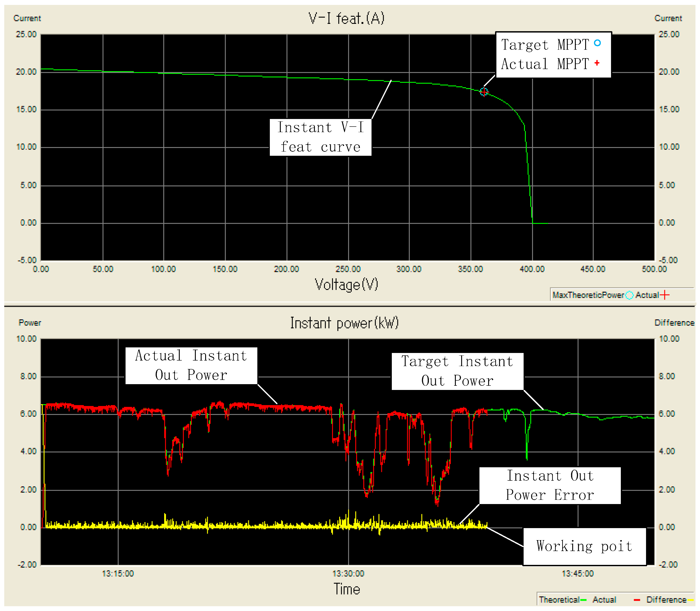Click the yellow Difference legend dash

pyautogui.click(x=690, y=600)
